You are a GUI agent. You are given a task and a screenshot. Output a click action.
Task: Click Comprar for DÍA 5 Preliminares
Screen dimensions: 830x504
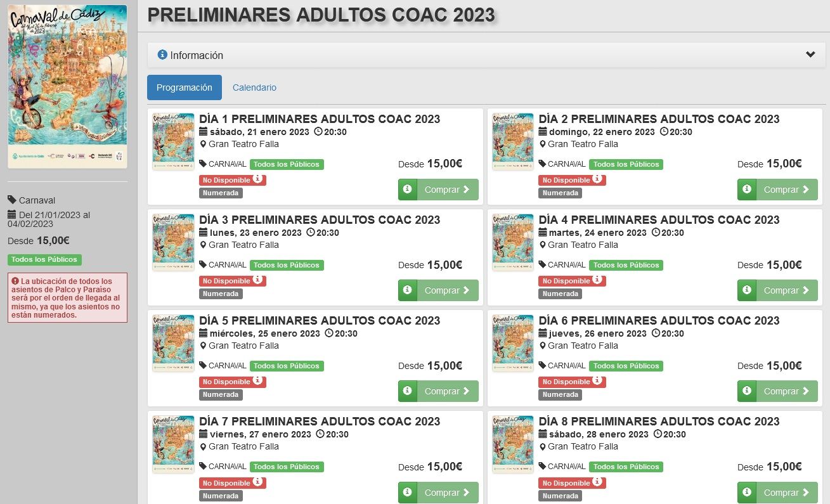click(x=448, y=391)
